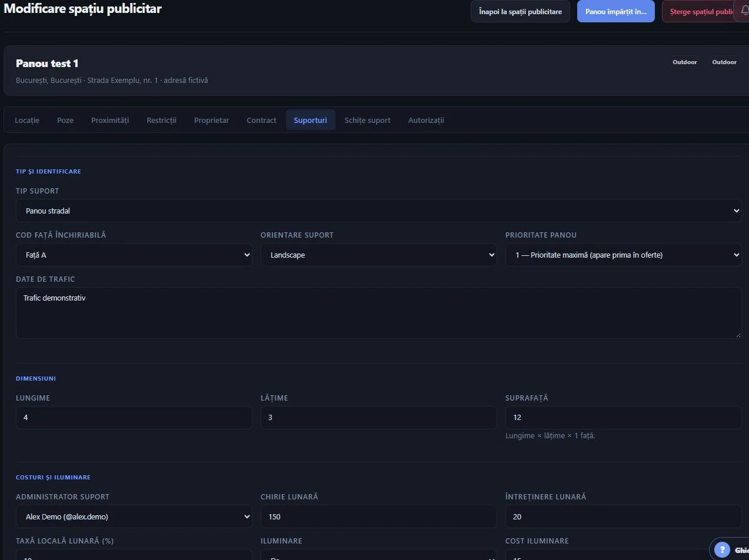The width and height of the screenshot is (749, 560).
Task: Focus the Date de trafic text area
Action: pos(379,313)
